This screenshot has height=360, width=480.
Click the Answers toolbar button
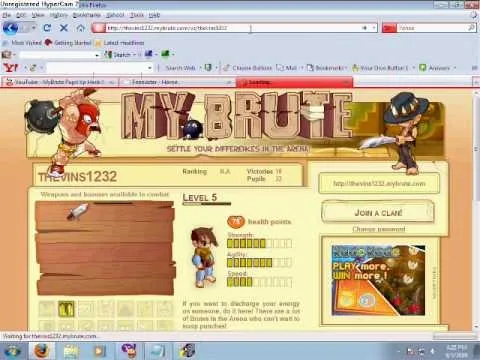pos(435,68)
